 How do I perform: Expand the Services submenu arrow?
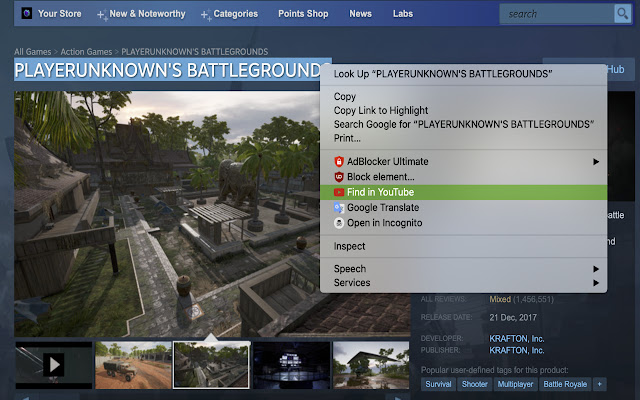[596, 283]
